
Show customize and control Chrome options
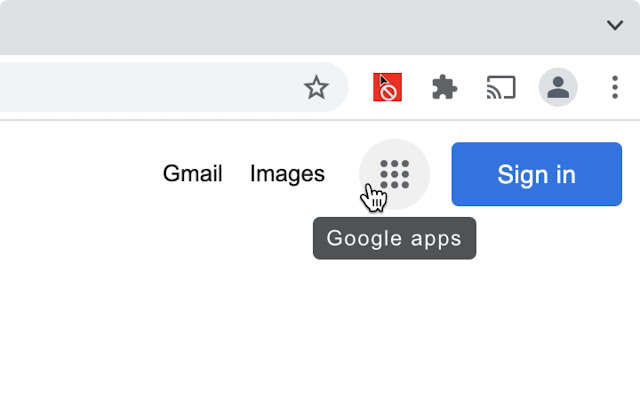coord(615,88)
